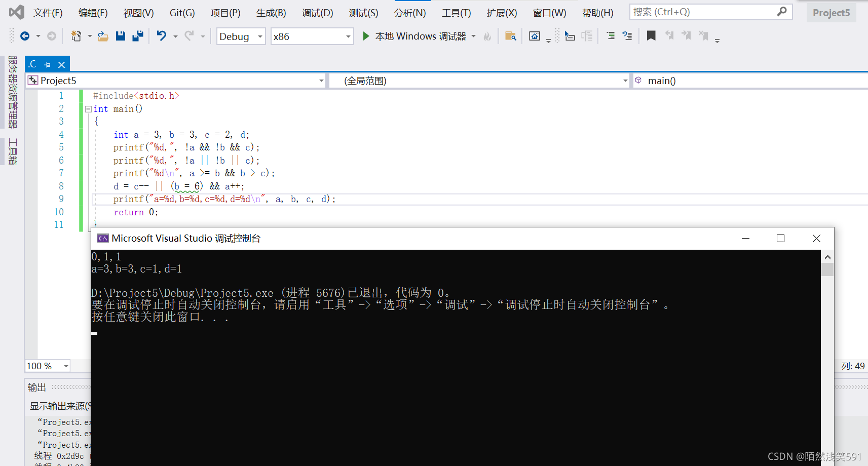
Task: Click the redo arrow icon
Action: [x=189, y=36]
